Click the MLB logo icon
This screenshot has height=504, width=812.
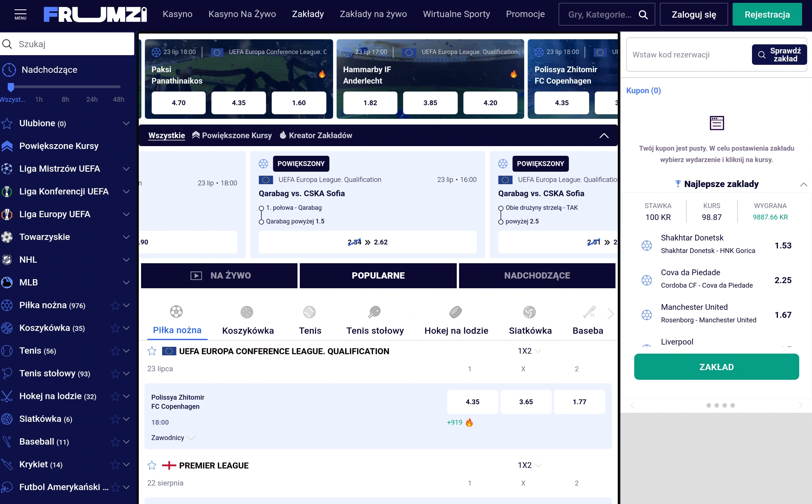pyautogui.click(x=7, y=282)
